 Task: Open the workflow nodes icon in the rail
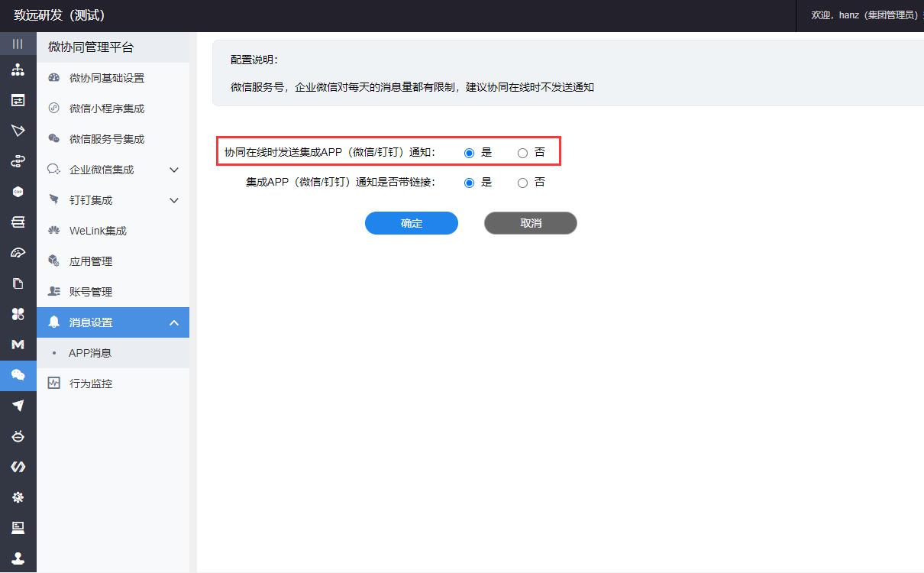18,161
